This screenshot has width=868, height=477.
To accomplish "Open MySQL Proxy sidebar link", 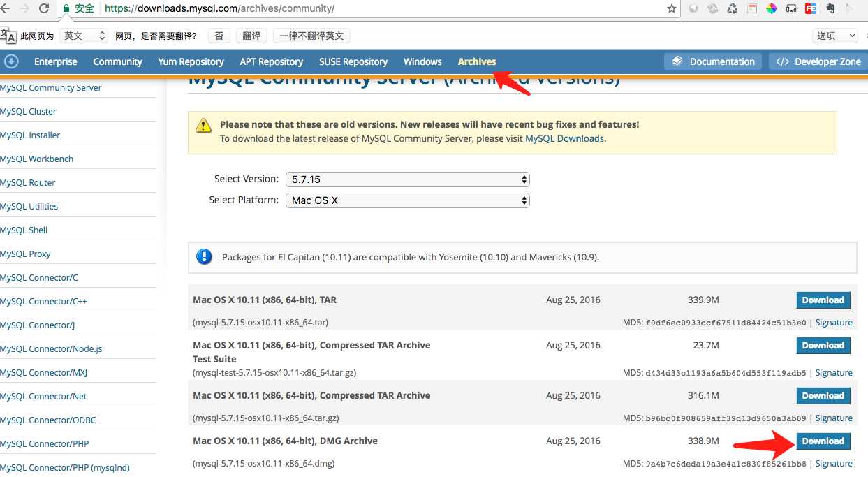I will click(25, 254).
